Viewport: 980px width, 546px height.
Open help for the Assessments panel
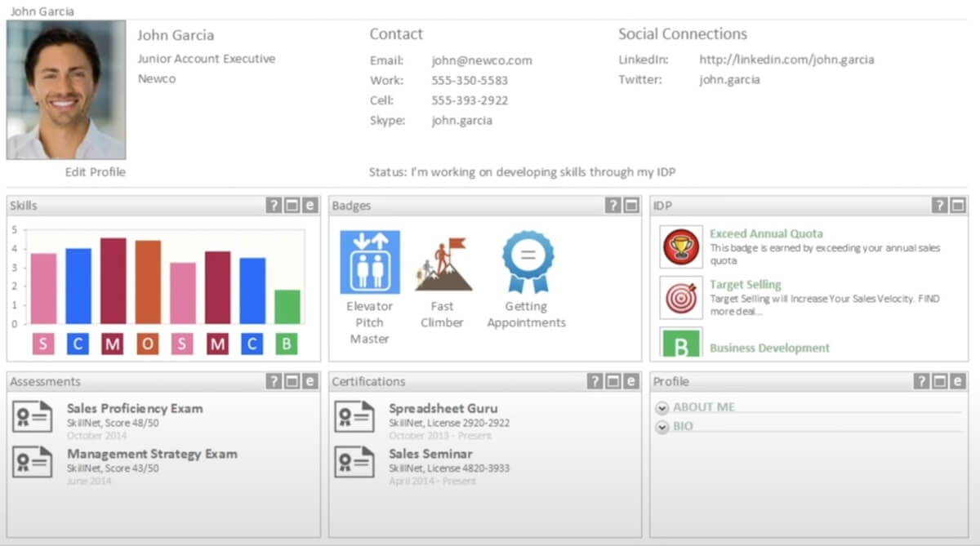pos(274,381)
